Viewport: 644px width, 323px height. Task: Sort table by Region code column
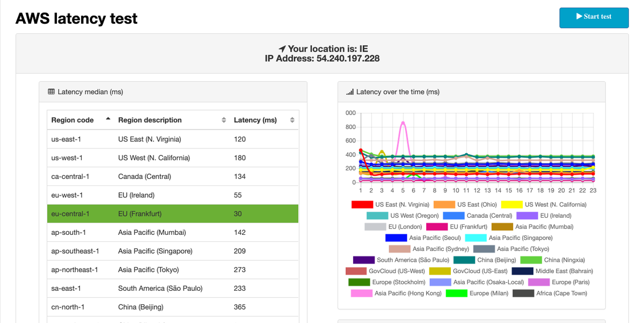(x=80, y=120)
